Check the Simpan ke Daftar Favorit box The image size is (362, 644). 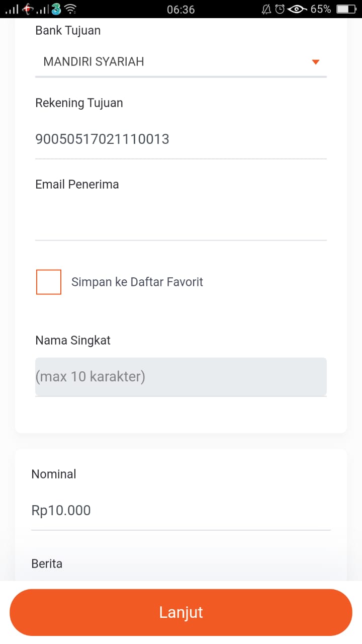[49, 282]
